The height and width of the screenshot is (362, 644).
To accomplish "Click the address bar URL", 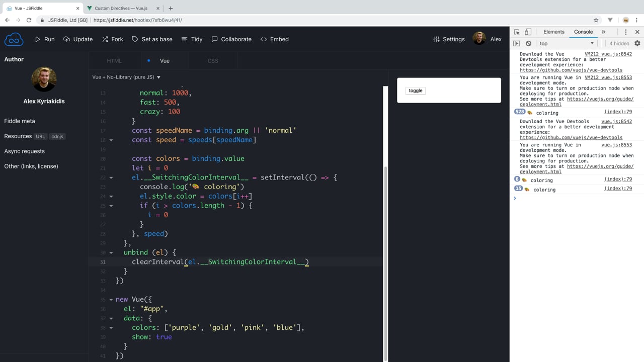I will point(138,20).
